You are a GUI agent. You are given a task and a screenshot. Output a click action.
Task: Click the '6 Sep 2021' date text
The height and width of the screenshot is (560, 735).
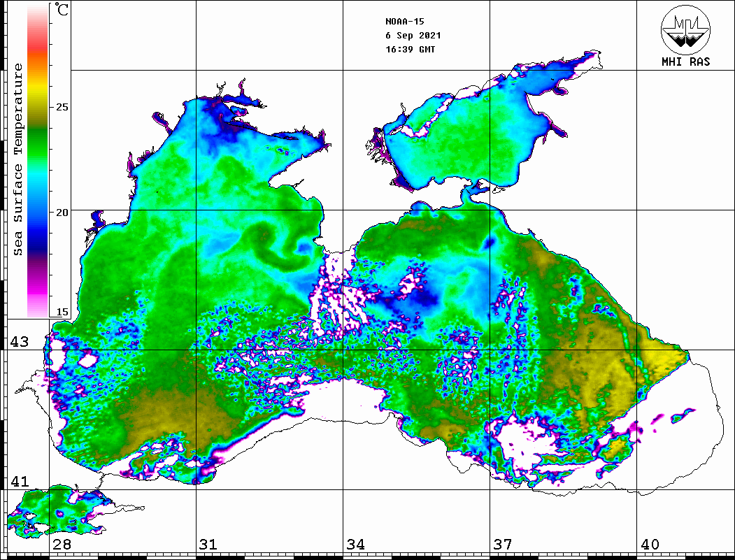(x=413, y=36)
